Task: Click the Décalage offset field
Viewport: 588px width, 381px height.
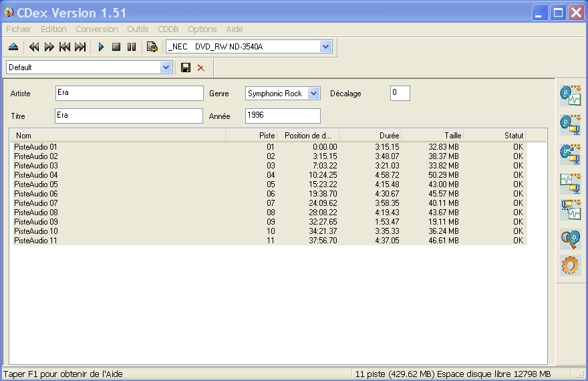Action: (400, 93)
